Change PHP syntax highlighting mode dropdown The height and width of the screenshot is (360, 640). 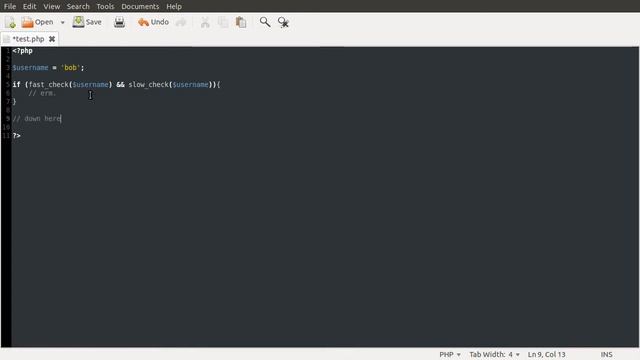click(450, 354)
